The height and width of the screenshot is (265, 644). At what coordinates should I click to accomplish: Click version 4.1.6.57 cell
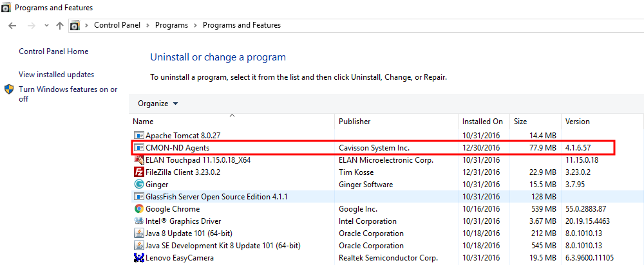pos(578,148)
